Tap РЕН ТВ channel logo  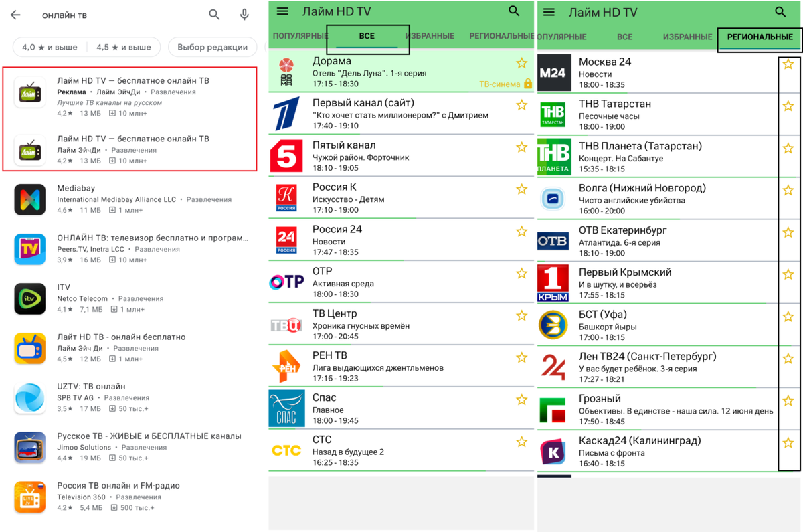pyautogui.click(x=286, y=367)
